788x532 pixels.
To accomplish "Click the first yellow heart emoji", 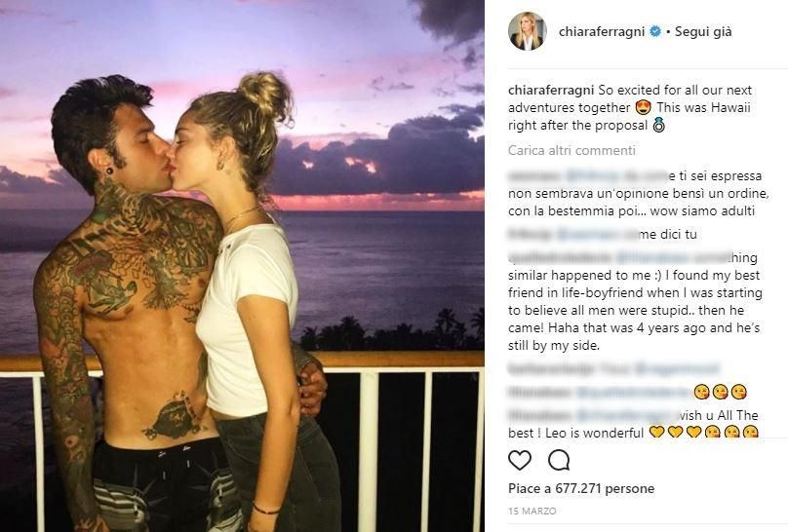I will point(656,432).
